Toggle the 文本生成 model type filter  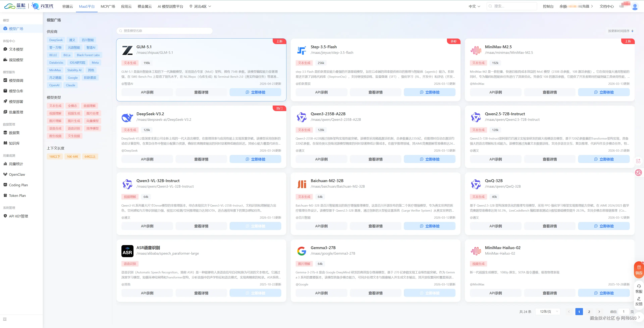(x=55, y=106)
